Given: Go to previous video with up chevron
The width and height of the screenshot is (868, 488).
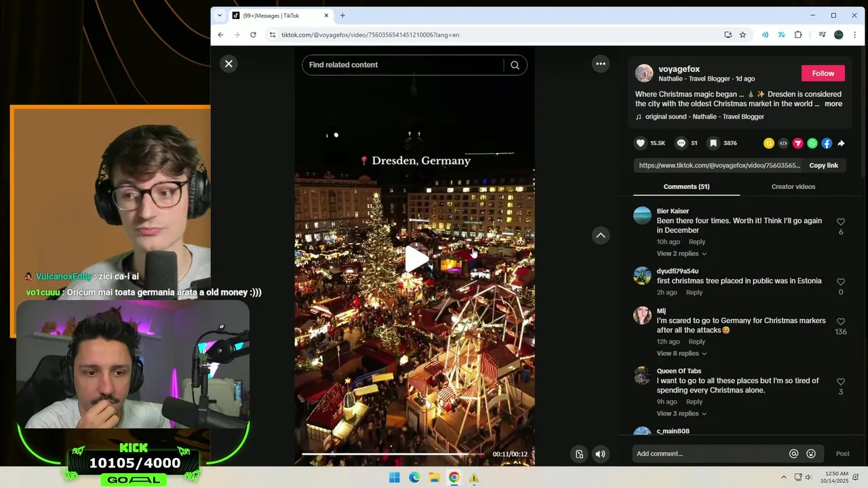Looking at the screenshot, I should 600,235.
